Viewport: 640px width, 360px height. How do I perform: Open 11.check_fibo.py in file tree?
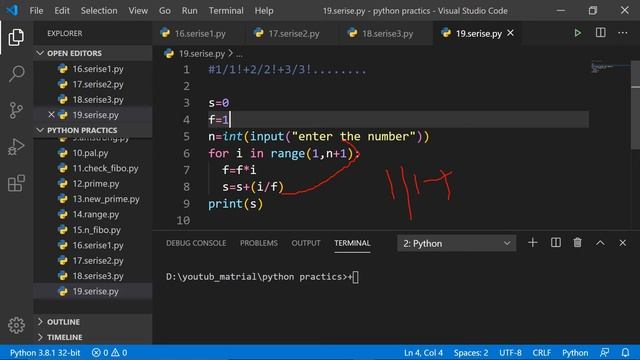click(93, 168)
